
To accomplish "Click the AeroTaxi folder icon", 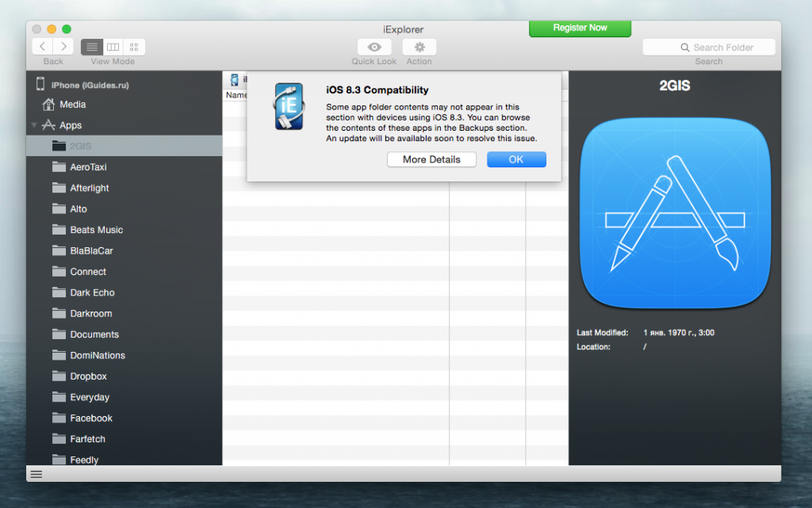I will [59, 166].
